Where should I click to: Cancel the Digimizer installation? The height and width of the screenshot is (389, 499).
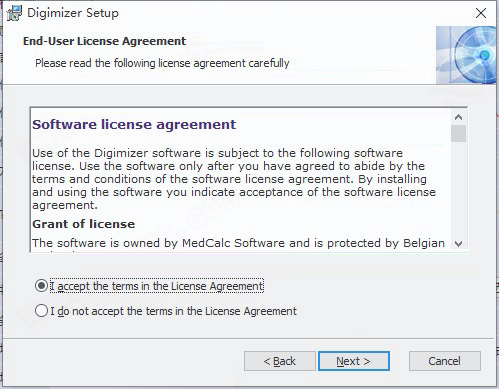(x=445, y=361)
